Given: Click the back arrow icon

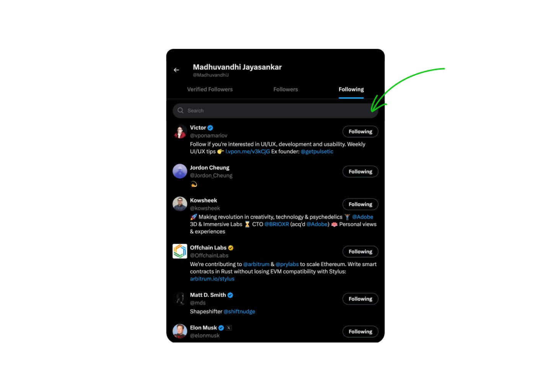Looking at the screenshot, I should [x=176, y=70].
